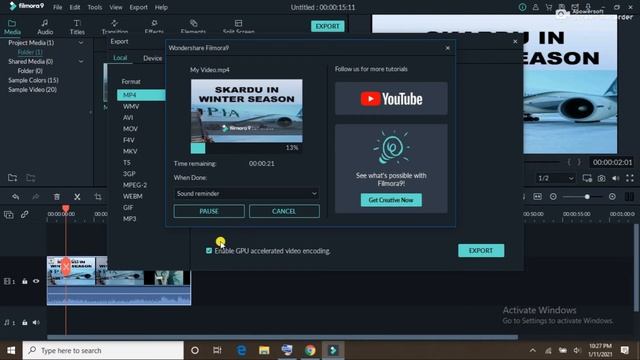The image size is (640, 360).
Task: Click the split scissors icon
Action: (x=77, y=197)
